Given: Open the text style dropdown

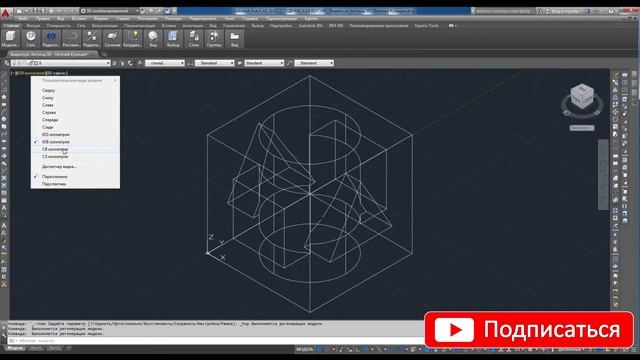Looking at the screenshot, I should click(x=165, y=63).
